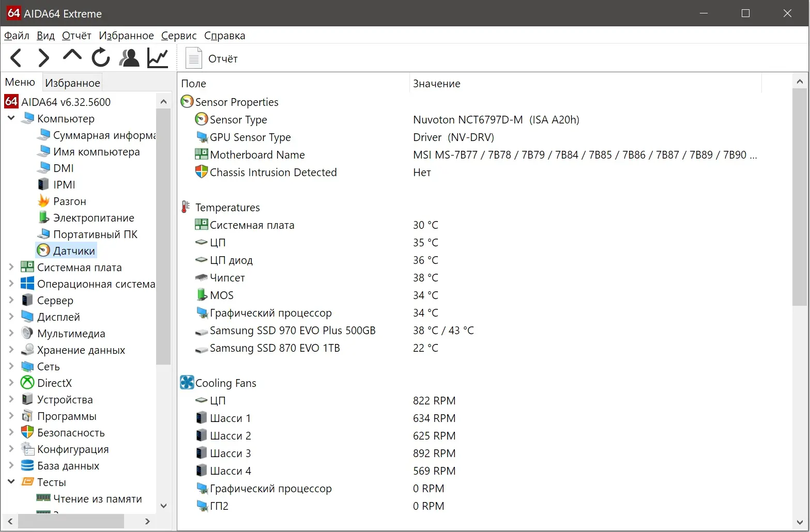Collapse the Компьютер tree node
This screenshot has width=810, height=532.
pyautogui.click(x=11, y=118)
